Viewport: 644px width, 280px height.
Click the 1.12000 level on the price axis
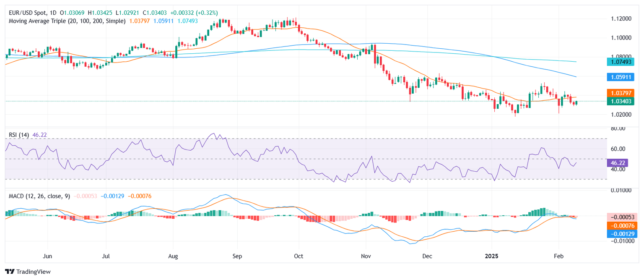620,19
